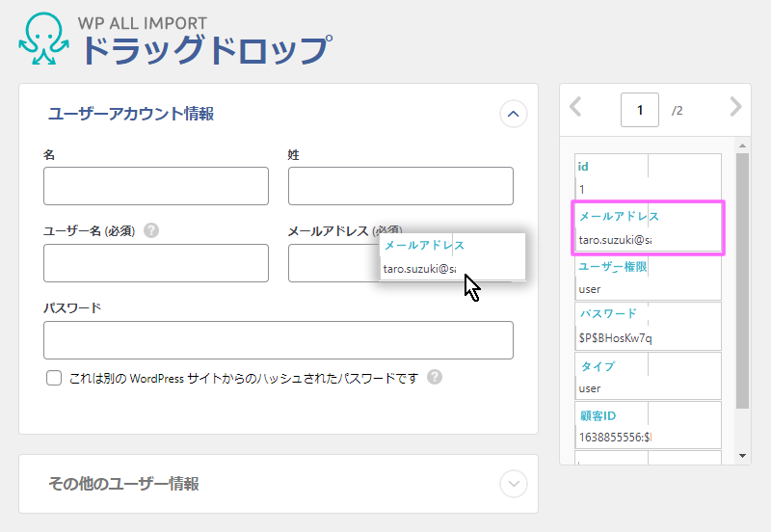The height and width of the screenshot is (532, 771).
Task: Click the scrollbar down arrow in data panel
Action: [x=742, y=456]
